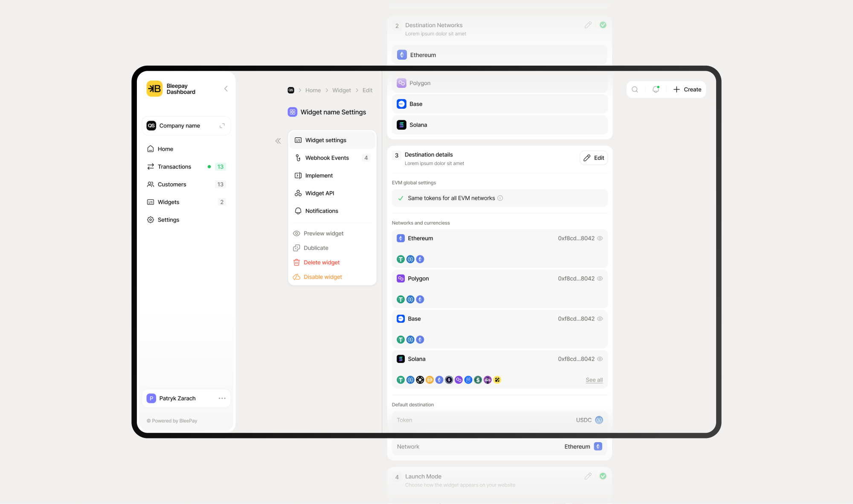Click Powered by BleePay footer text

(172, 421)
